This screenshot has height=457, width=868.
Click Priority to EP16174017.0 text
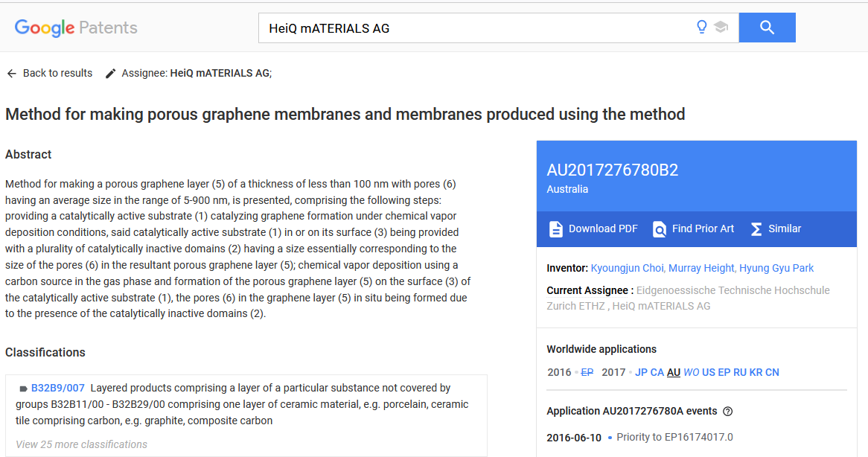pos(674,437)
